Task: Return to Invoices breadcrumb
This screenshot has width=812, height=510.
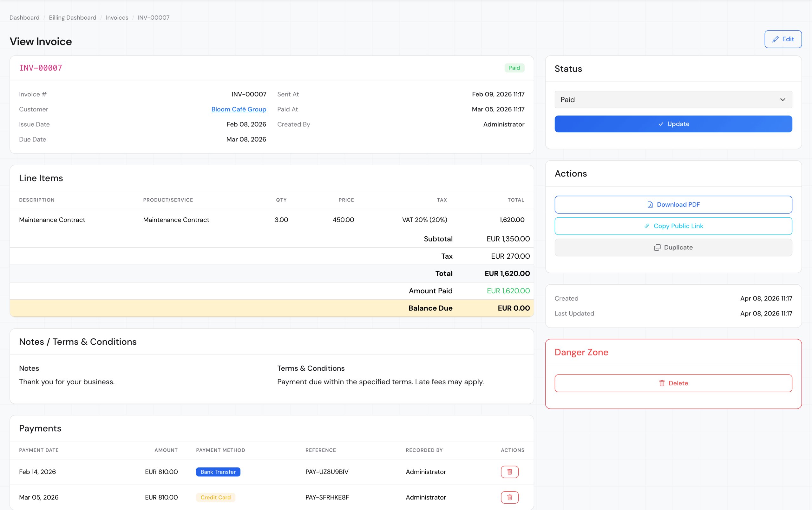Action: tap(117, 17)
